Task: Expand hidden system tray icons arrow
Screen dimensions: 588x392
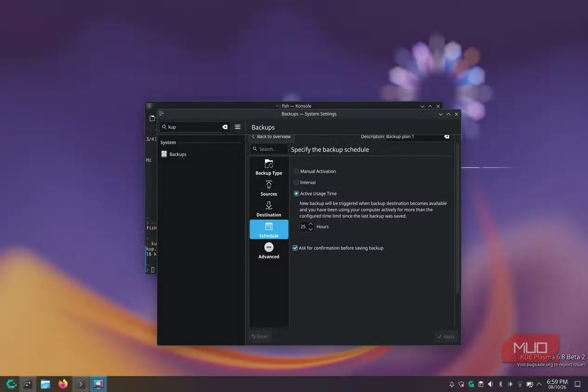Action: click(x=539, y=384)
